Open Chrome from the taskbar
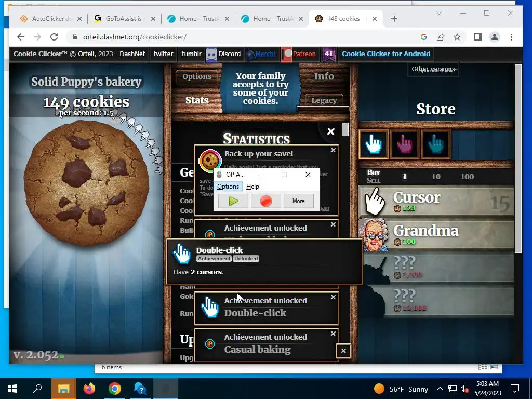This screenshot has width=532, height=399. click(x=115, y=389)
